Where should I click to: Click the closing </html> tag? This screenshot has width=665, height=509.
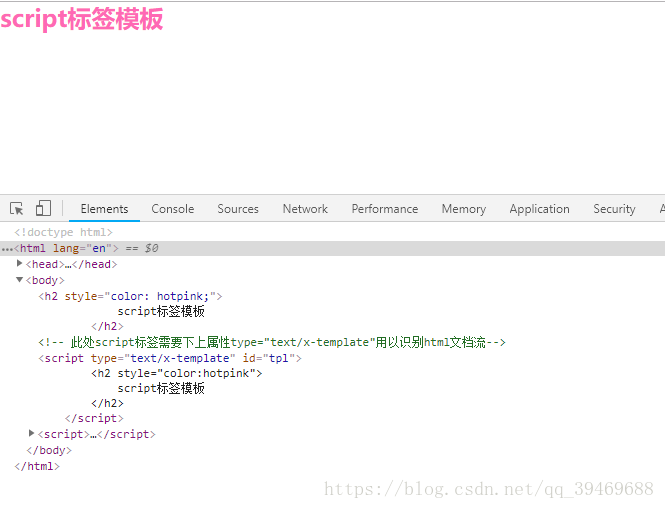37,466
